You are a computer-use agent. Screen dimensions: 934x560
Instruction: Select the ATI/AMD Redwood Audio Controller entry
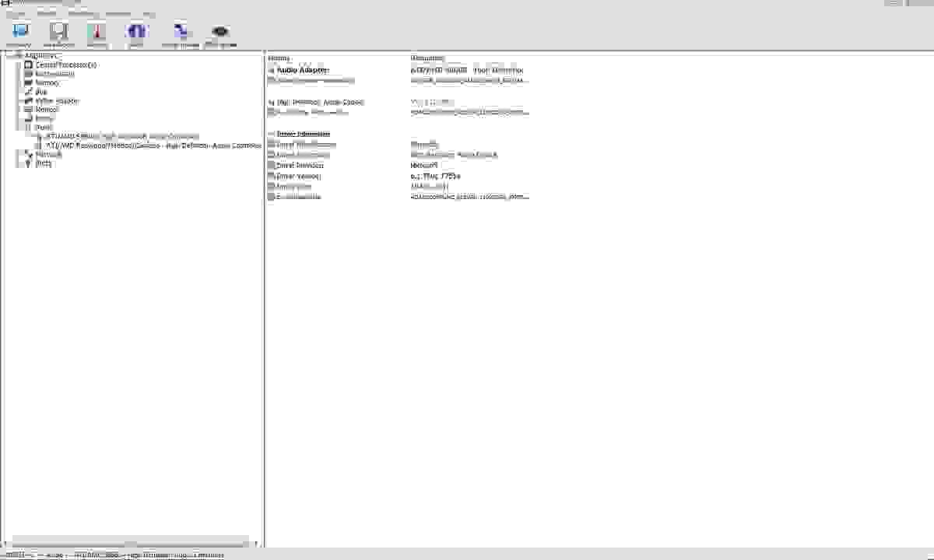click(x=152, y=145)
